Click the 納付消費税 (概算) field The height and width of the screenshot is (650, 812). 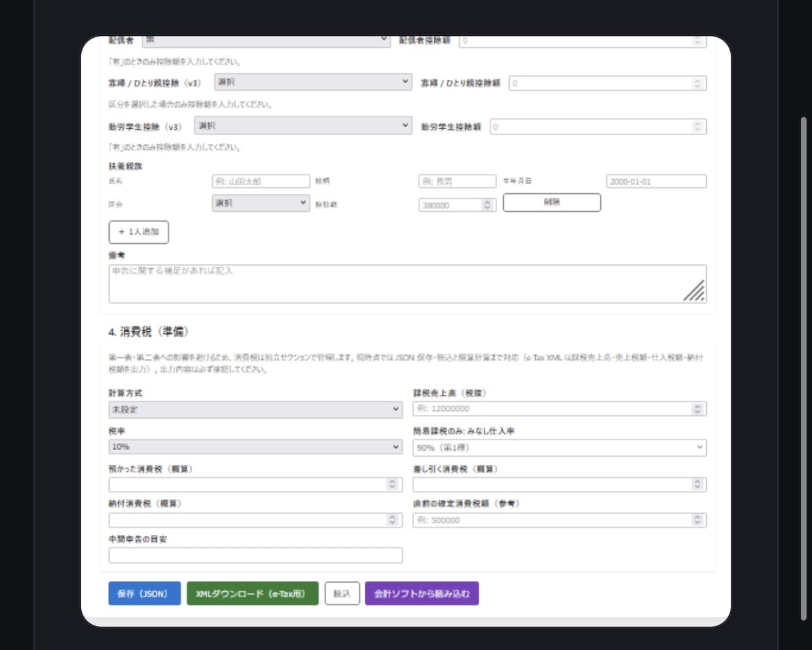(x=256, y=520)
